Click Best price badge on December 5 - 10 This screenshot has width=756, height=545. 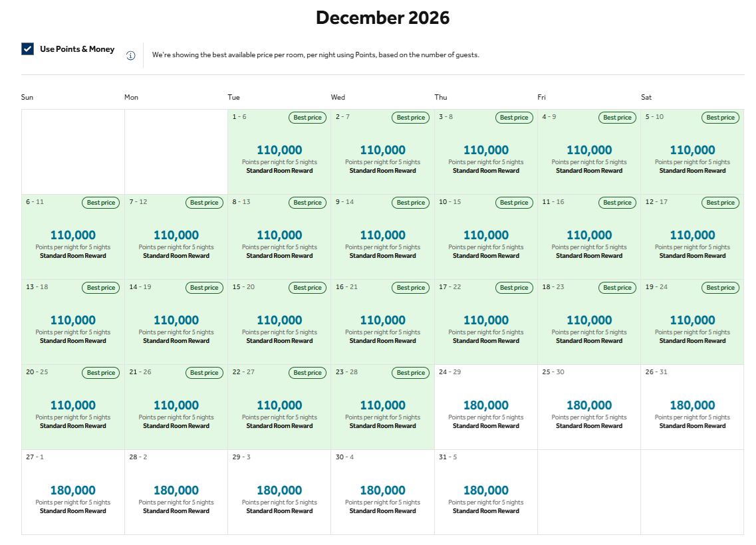[x=720, y=118]
